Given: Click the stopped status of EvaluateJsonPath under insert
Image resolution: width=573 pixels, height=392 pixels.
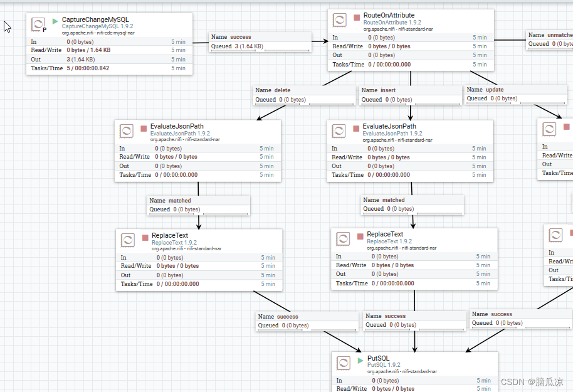Looking at the screenshot, I should pyautogui.click(x=356, y=129).
